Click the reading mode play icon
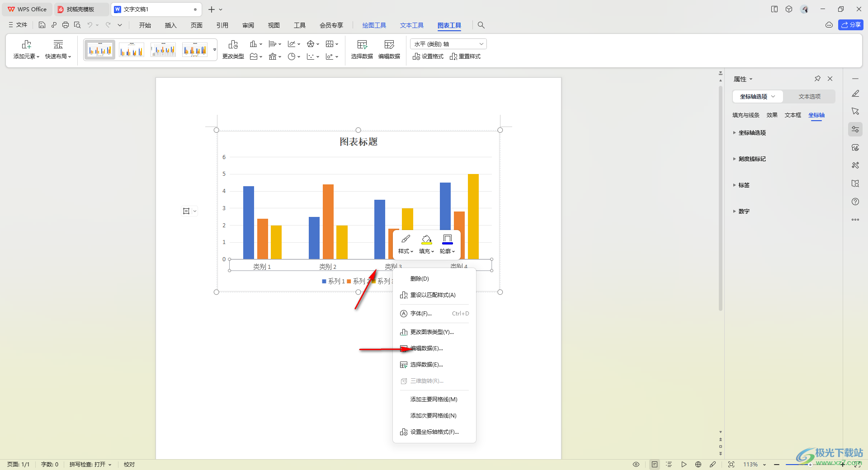 pos(684,465)
